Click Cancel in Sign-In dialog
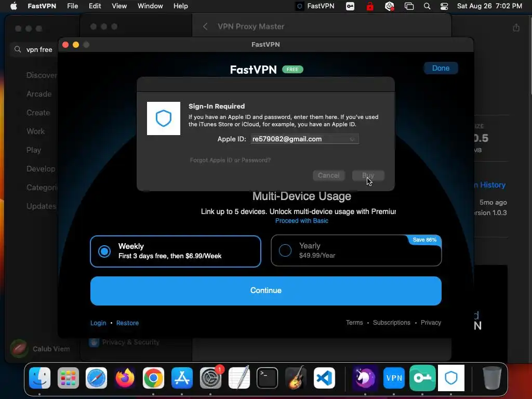Image resolution: width=532 pixels, height=399 pixels. coord(328,176)
